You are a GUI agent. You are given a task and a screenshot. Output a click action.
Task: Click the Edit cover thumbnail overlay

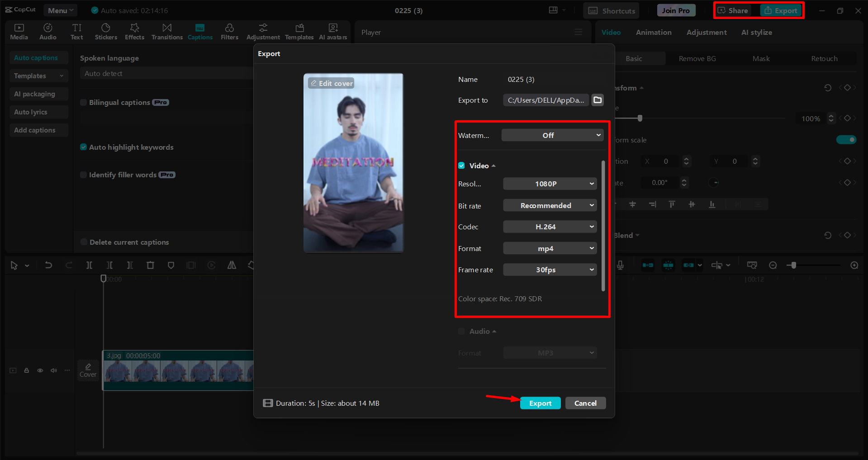(331, 83)
